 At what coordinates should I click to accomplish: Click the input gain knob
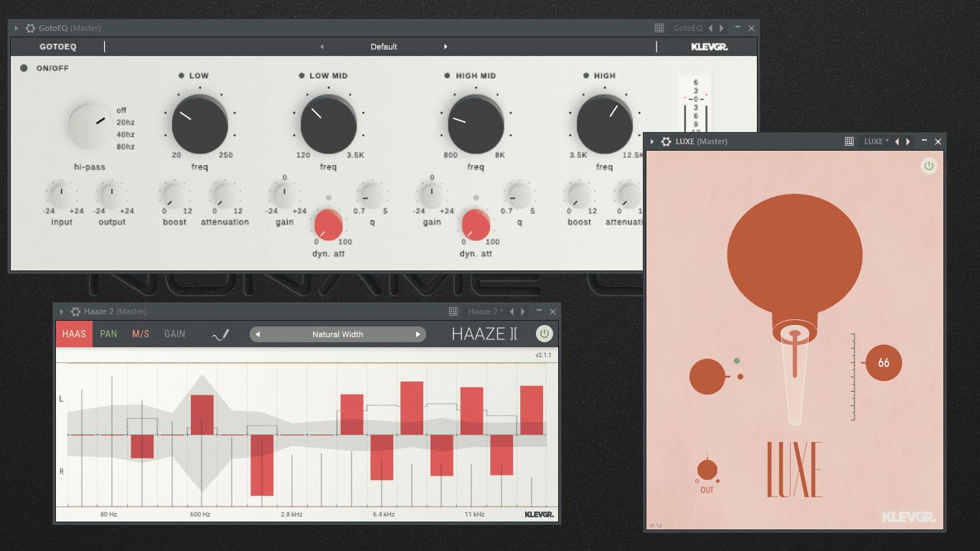[x=60, y=194]
